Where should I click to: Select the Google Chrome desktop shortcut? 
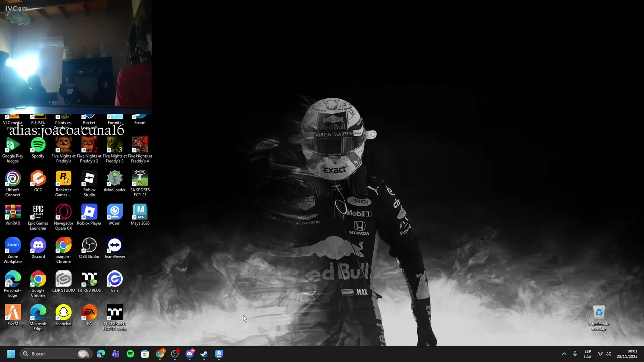38,285
